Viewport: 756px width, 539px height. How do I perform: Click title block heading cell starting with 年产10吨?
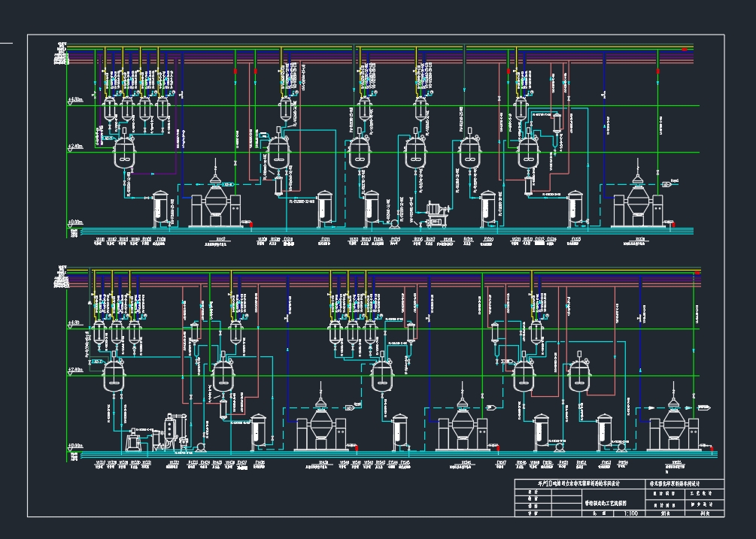(580, 483)
